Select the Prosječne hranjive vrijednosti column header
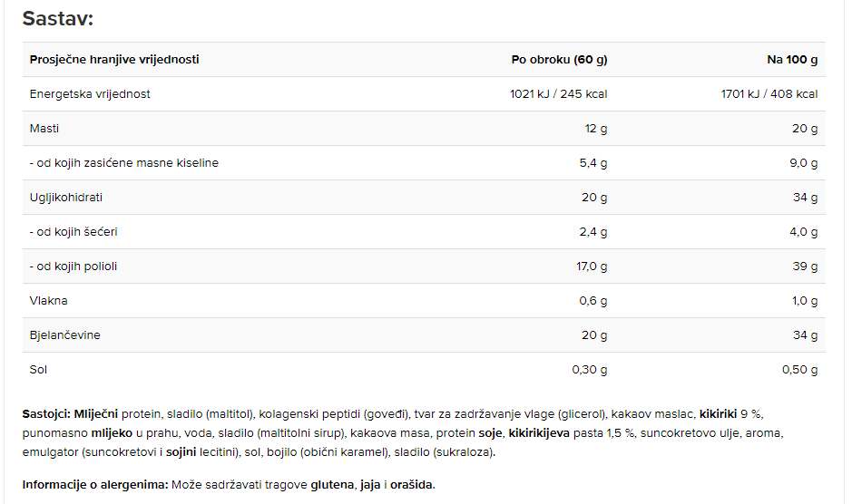852x504 pixels. 114,60
